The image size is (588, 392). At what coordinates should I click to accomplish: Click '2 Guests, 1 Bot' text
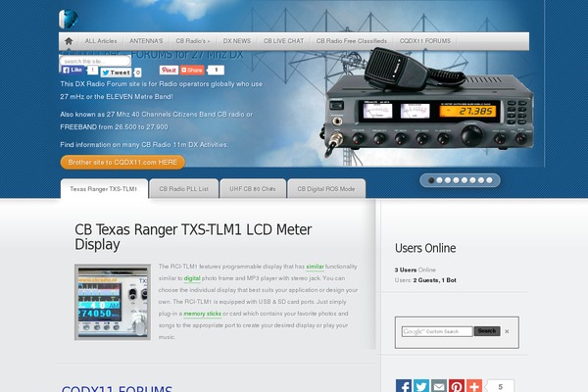pos(434,280)
